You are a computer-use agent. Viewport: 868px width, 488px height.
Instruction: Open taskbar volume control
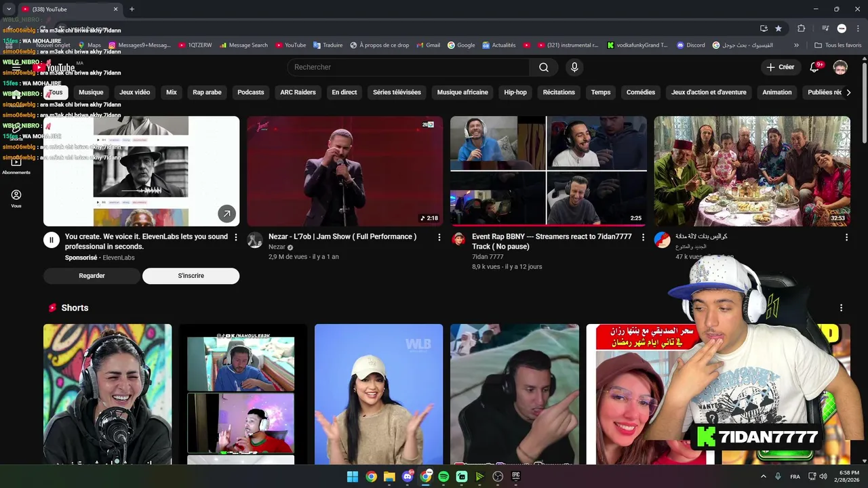823,476
